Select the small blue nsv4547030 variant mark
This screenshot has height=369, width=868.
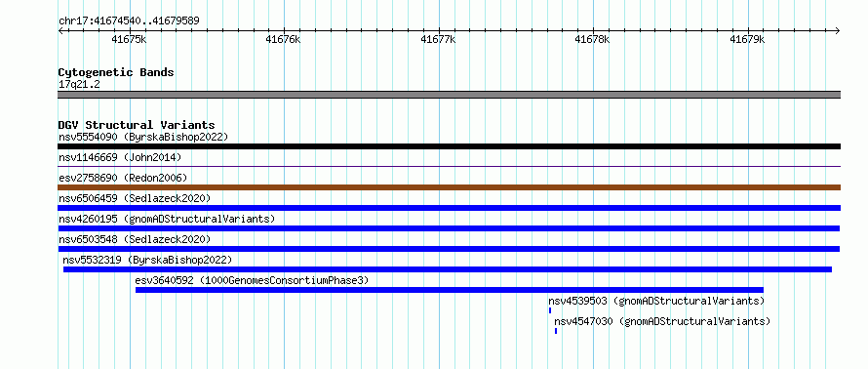pyautogui.click(x=556, y=331)
